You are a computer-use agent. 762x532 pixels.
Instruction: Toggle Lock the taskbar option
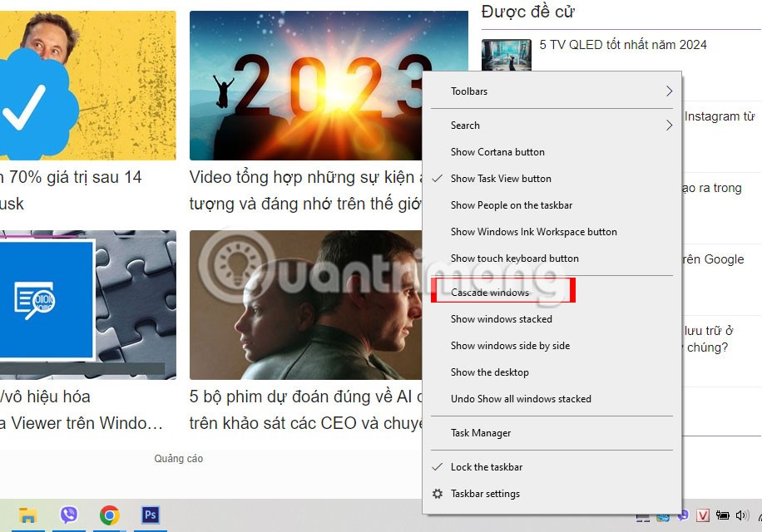click(x=487, y=467)
